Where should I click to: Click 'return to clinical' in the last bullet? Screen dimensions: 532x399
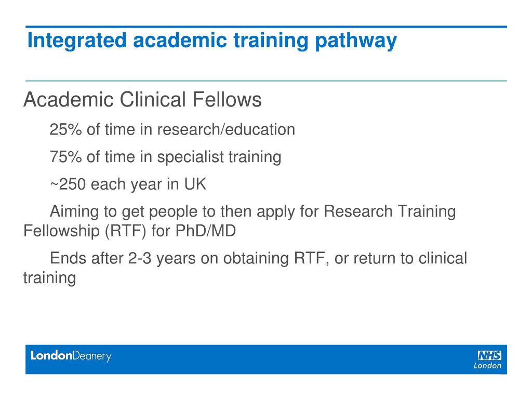tap(410, 258)
